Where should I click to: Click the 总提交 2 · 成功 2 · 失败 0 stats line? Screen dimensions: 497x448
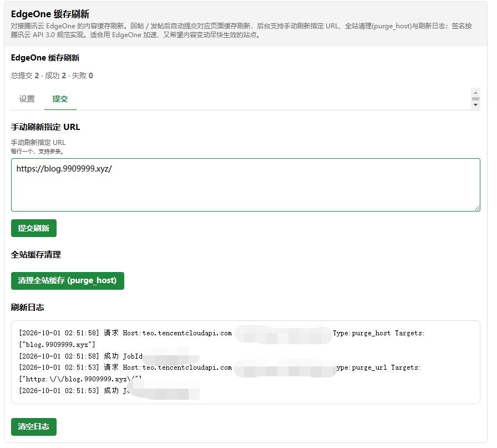click(x=52, y=75)
